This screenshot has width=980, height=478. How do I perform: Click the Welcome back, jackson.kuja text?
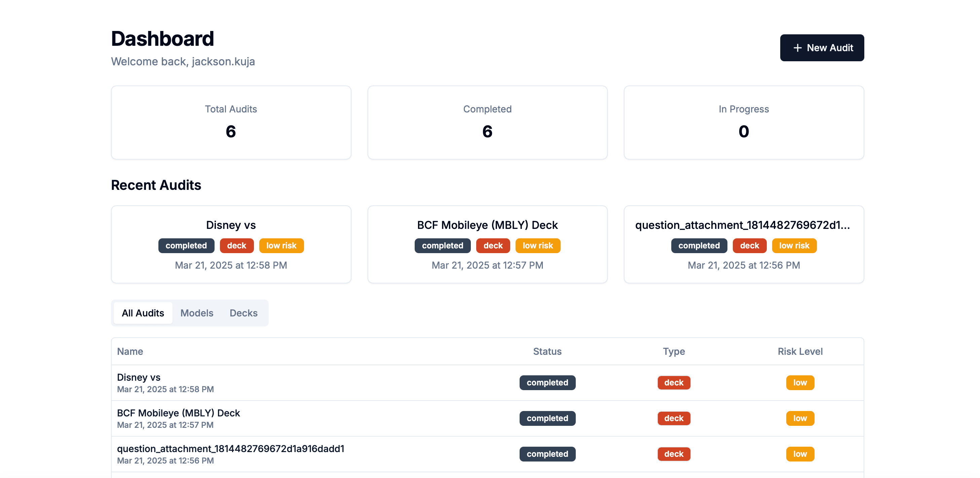tap(183, 62)
